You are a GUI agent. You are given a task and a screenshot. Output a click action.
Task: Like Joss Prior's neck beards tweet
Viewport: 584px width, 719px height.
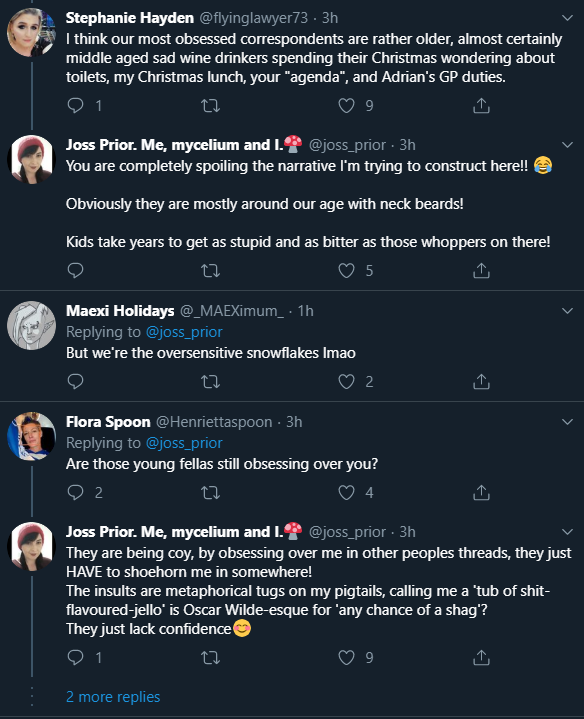[346, 271]
